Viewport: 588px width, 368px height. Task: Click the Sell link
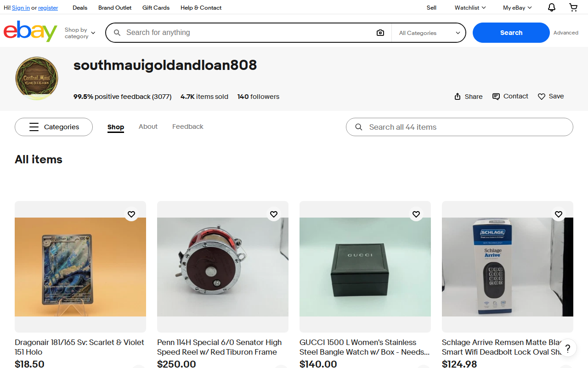pos(431,7)
